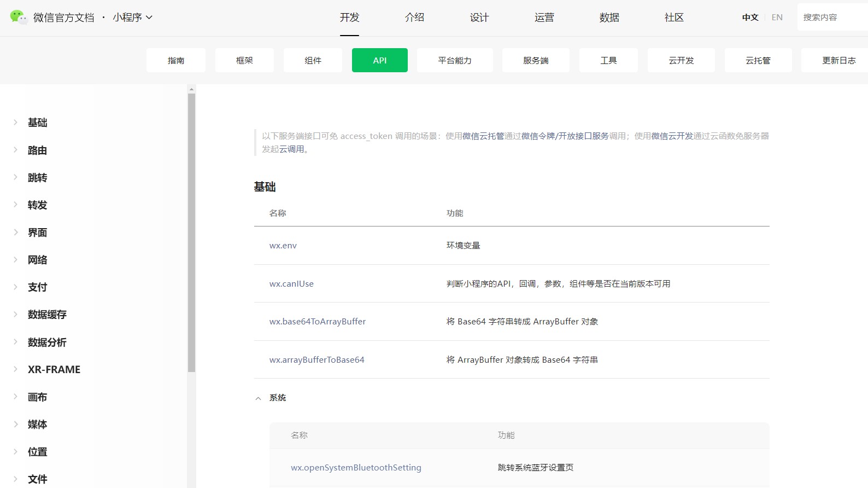Click the WeChat logo icon
Image resolution: width=868 pixels, height=488 pixels.
(19, 17)
